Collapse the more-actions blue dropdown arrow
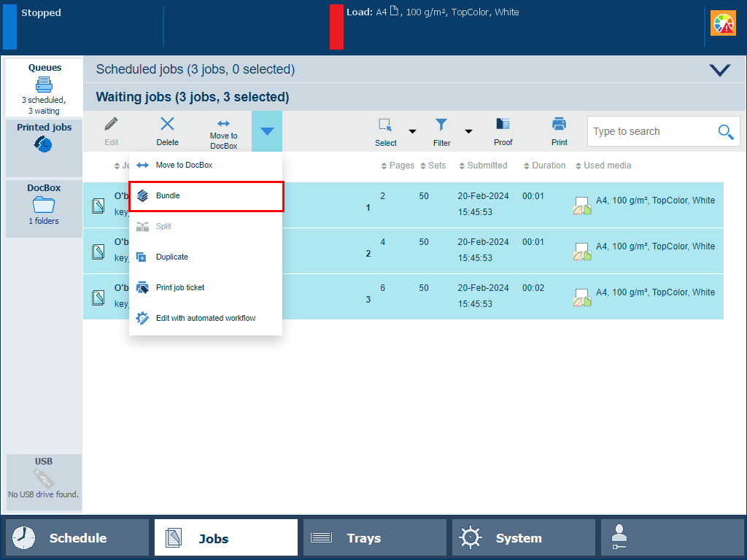 (267, 131)
